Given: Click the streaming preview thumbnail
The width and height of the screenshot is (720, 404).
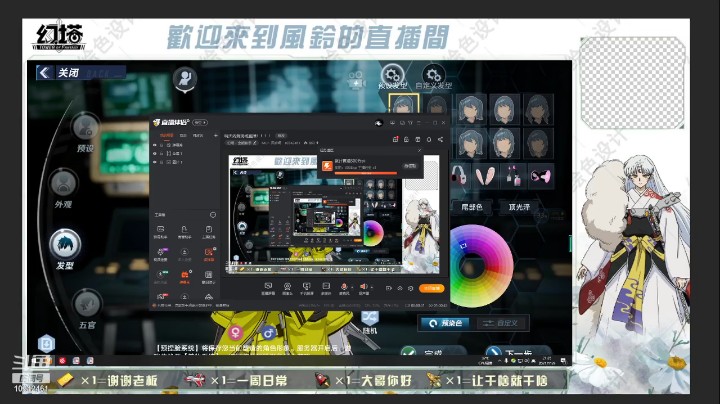Looking at the screenshot, I should 334,215.
